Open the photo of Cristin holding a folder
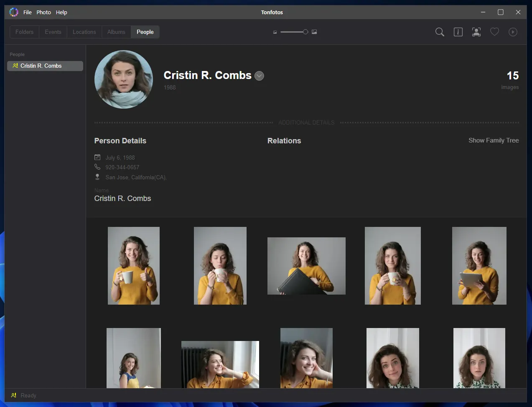Viewport: 532px width, 407px height. [x=306, y=266]
